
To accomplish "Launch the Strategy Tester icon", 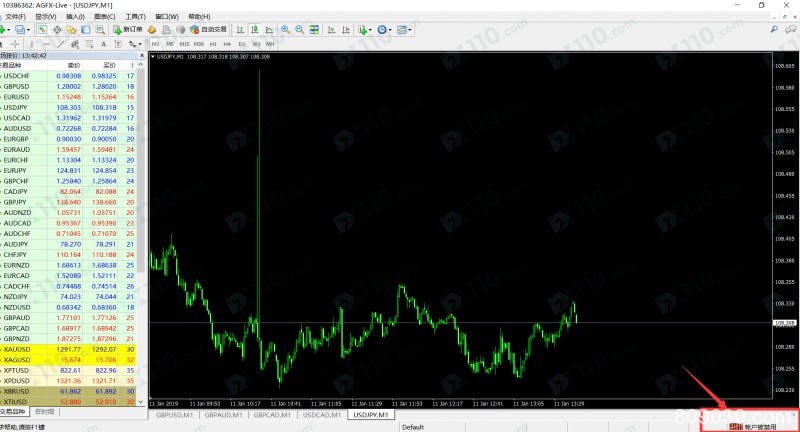I will click(100, 30).
